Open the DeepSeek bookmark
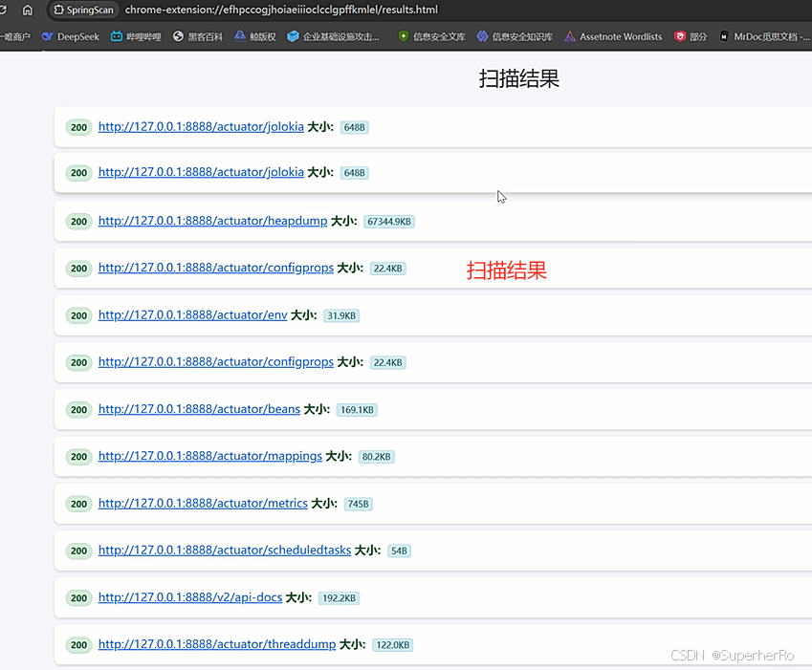The width and height of the screenshot is (812, 670). tap(71, 36)
